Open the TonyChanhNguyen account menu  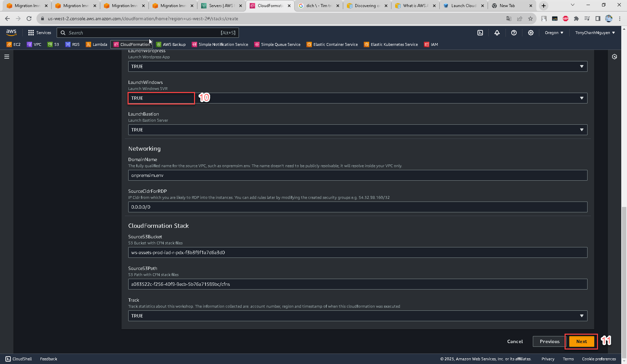595,33
